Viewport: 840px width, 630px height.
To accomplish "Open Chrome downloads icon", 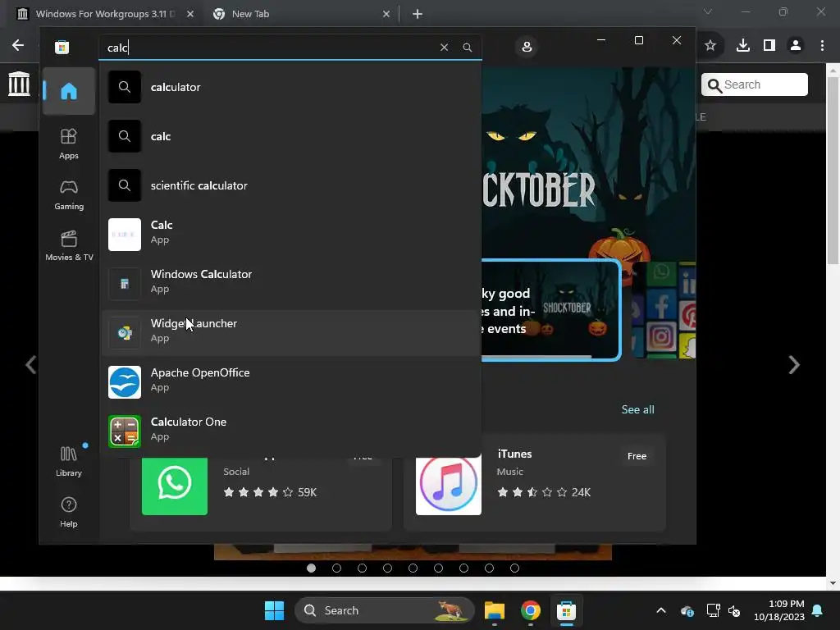I will 742,46.
